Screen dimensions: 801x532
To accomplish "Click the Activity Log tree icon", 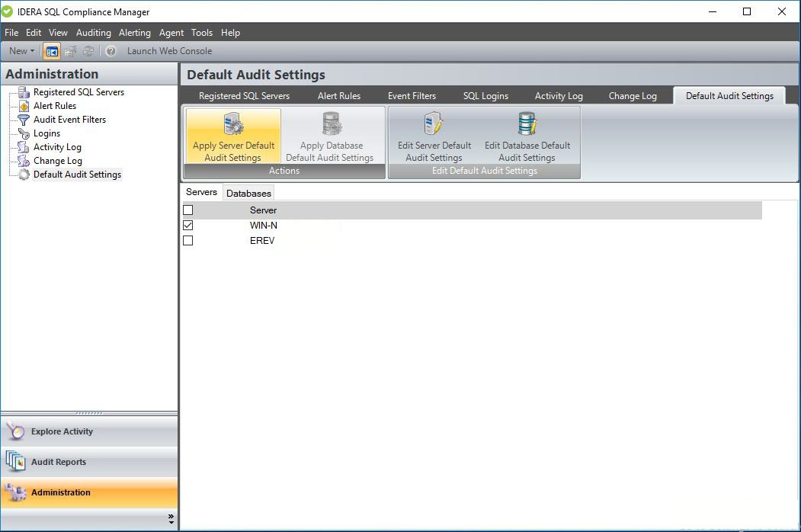I will (24, 147).
